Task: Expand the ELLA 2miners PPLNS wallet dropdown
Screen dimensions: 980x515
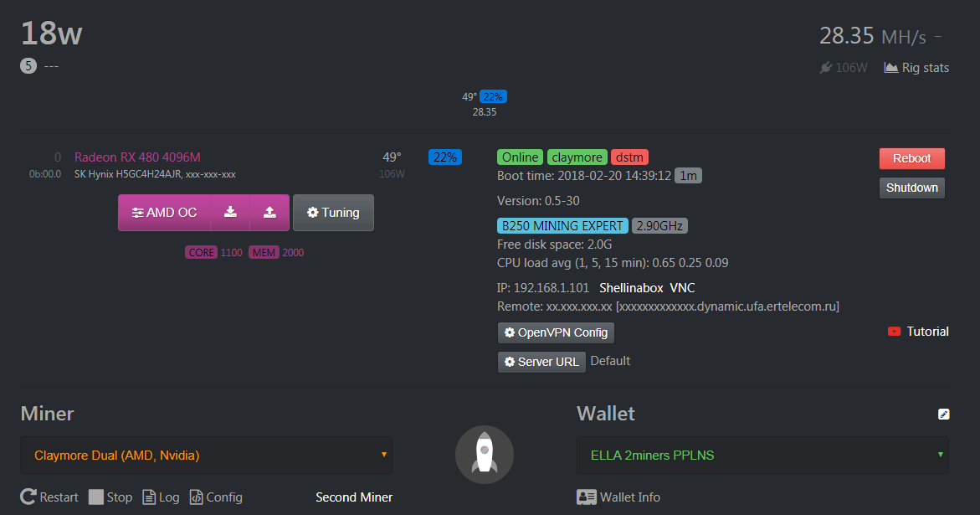Action: [762, 456]
